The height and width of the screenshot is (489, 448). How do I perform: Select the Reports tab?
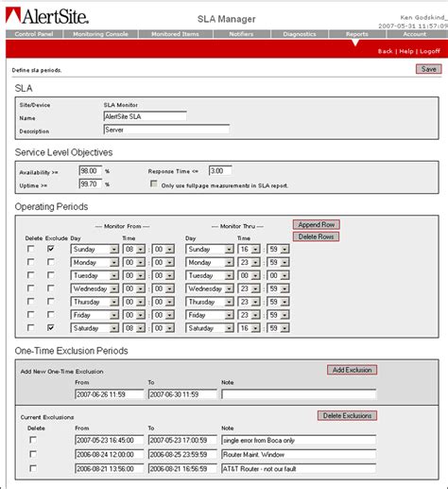(x=357, y=34)
